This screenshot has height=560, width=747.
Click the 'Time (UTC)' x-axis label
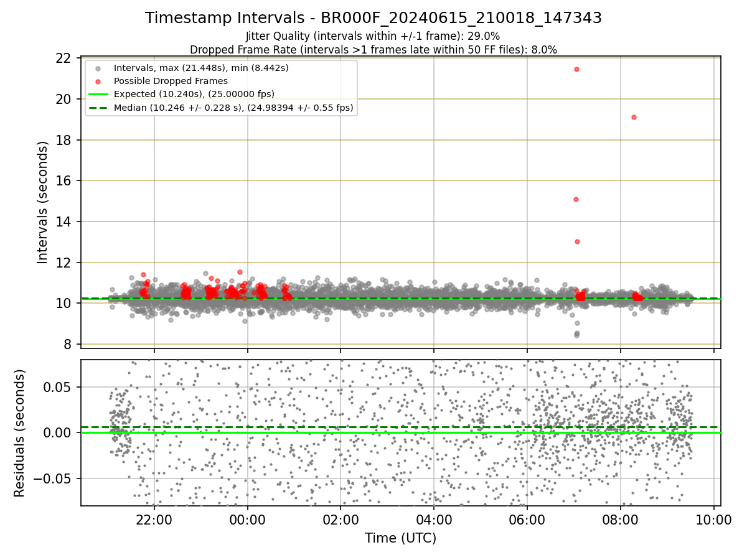point(400,538)
